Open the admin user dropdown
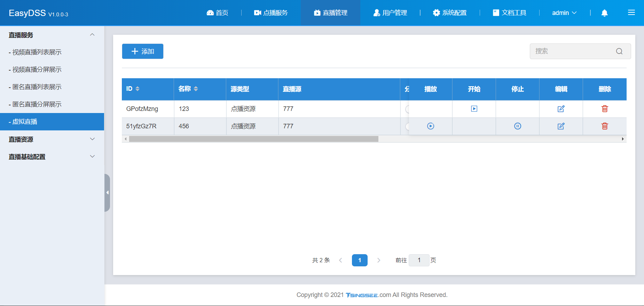 (x=564, y=13)
